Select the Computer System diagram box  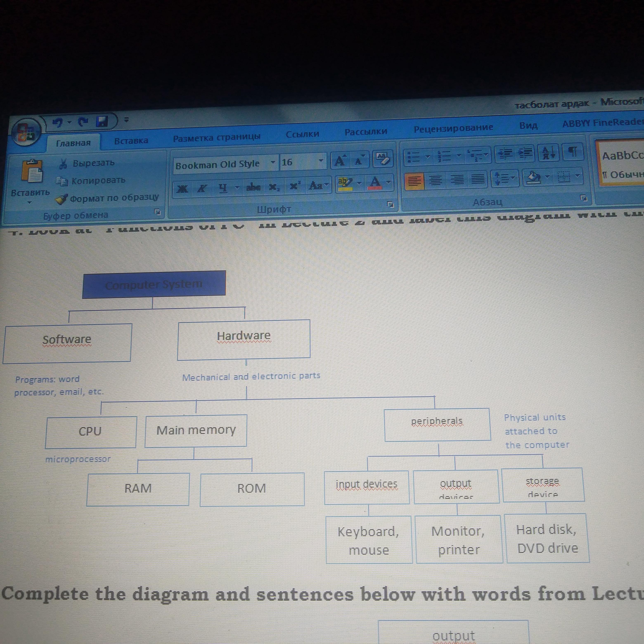[154, 284]
